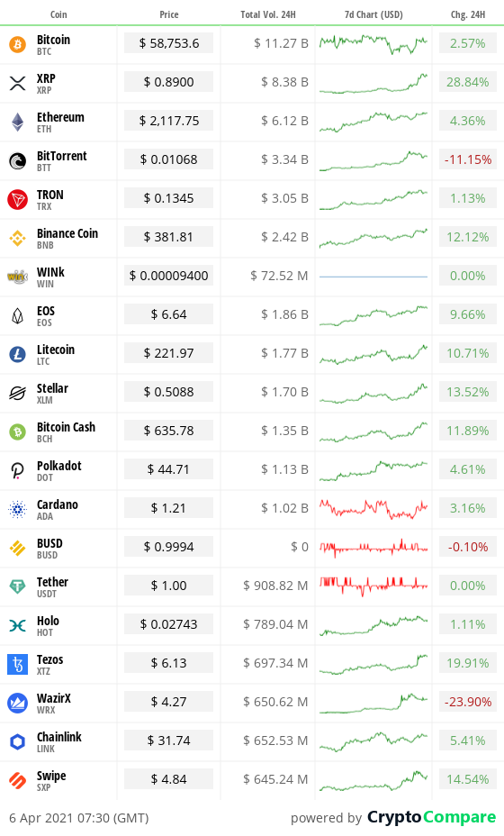Open the CryptoCompare powered-by link
The width and height of the screenshot is (504, 836).
tap(431, 817)
